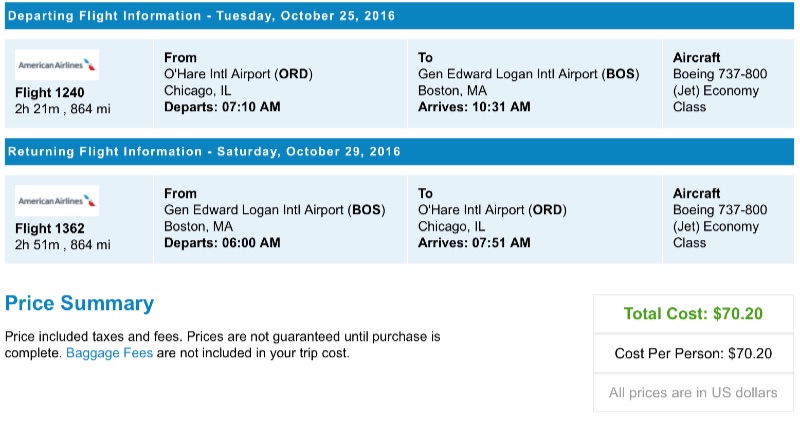
Task: Click the American Airlines logo for Flight 1240
Action: (x=57, y=65)
